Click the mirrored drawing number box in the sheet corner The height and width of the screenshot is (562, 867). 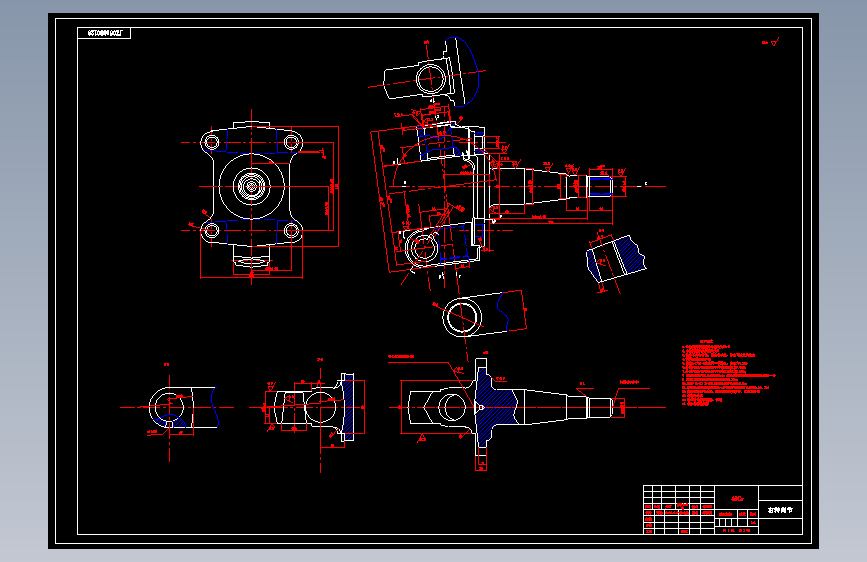coord(104,33)
